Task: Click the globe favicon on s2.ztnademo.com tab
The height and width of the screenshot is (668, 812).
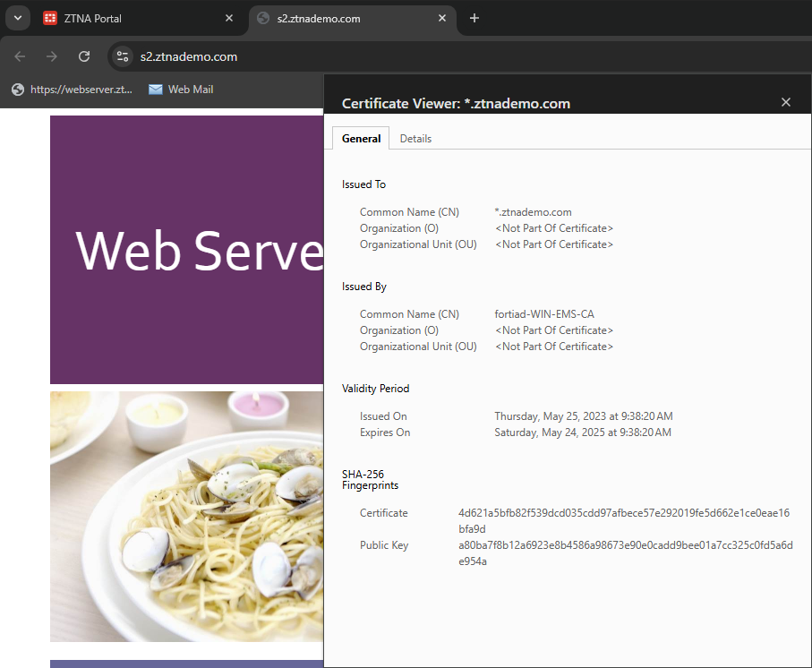Action: point(262,18)
